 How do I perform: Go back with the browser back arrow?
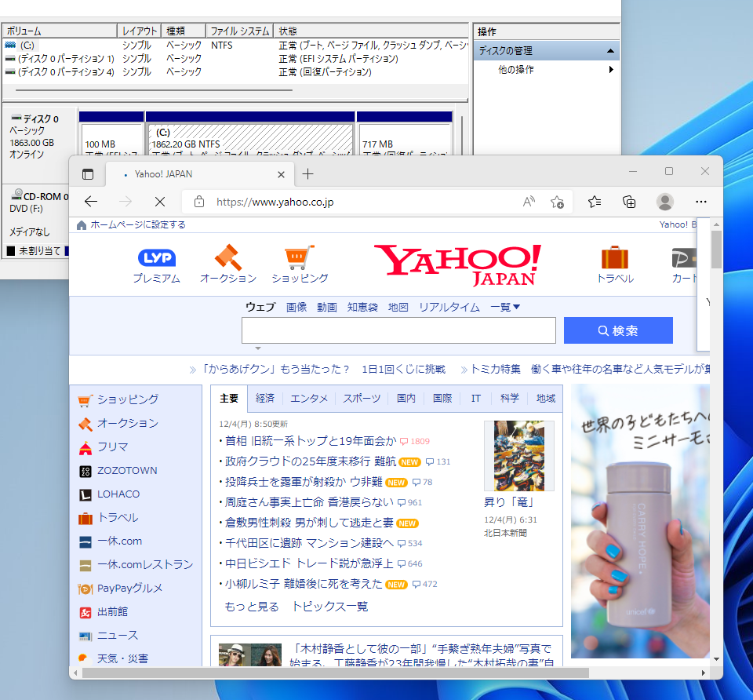91,202
